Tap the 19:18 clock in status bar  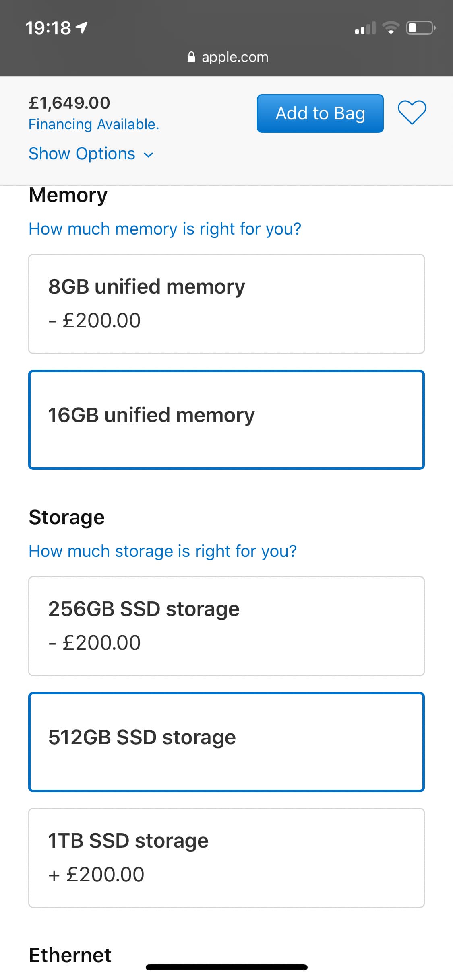(48, 28)
